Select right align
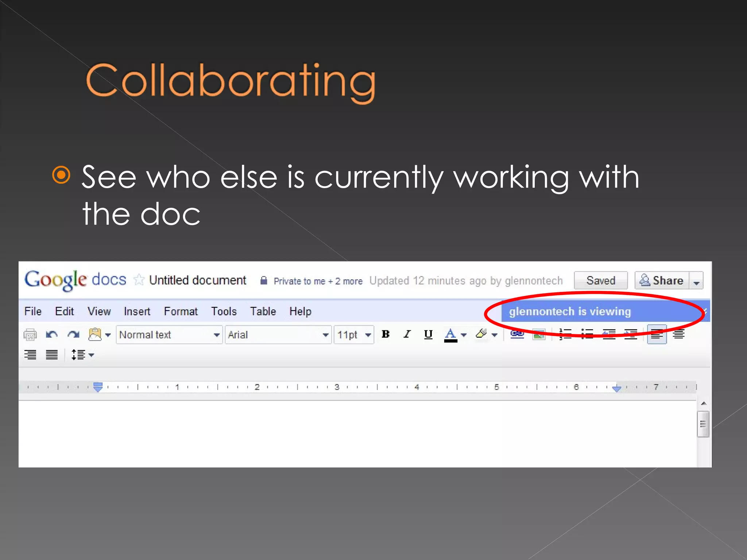 pyautogui.click(x=30, y=354)
